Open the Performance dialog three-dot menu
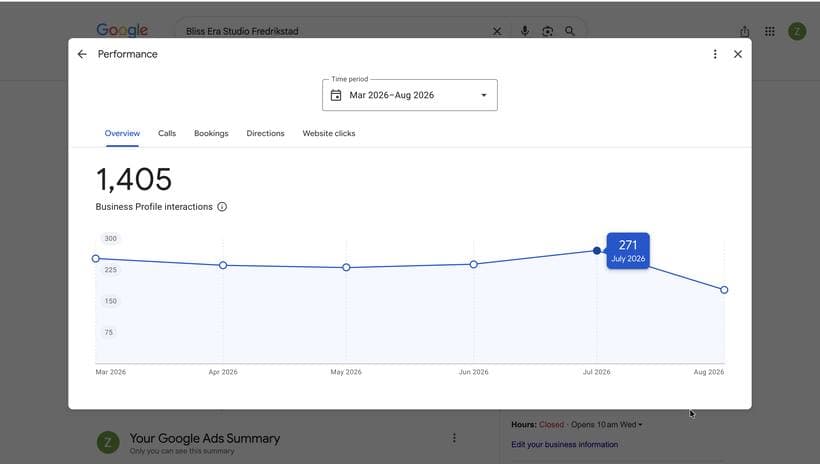Viewport: 820px width, 464px height. 715,54
